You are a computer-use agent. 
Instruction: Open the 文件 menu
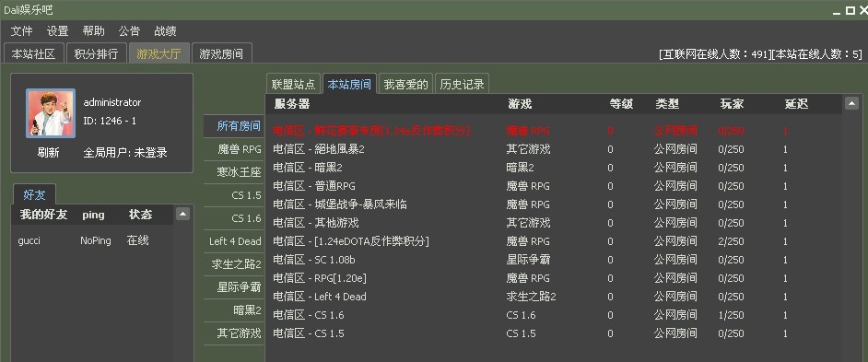click(x=21, y=31)
